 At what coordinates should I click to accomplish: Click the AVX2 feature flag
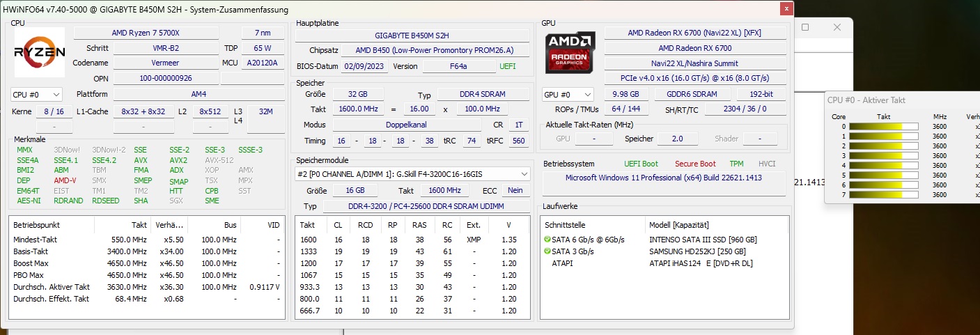(178, 160)
